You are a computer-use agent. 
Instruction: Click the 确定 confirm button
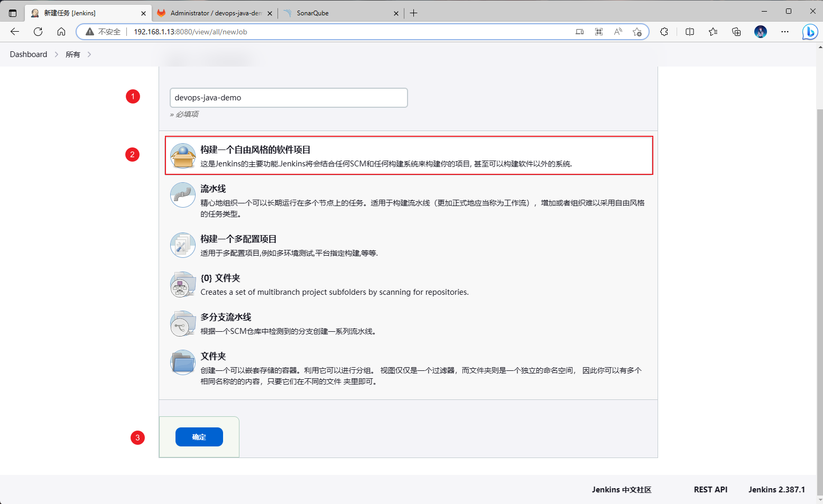click(199, 437)
